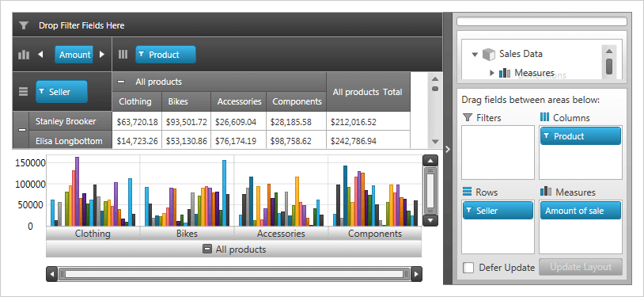644x297 pixels.
Task: Collapse the Sales Data tree node
Action: pyautogui.click(x=475, y=55)
